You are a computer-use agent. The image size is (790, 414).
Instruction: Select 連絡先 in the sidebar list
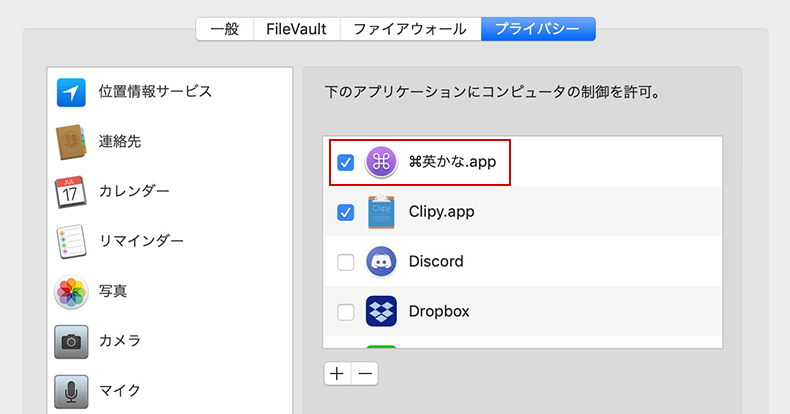[x=170, y=142]
